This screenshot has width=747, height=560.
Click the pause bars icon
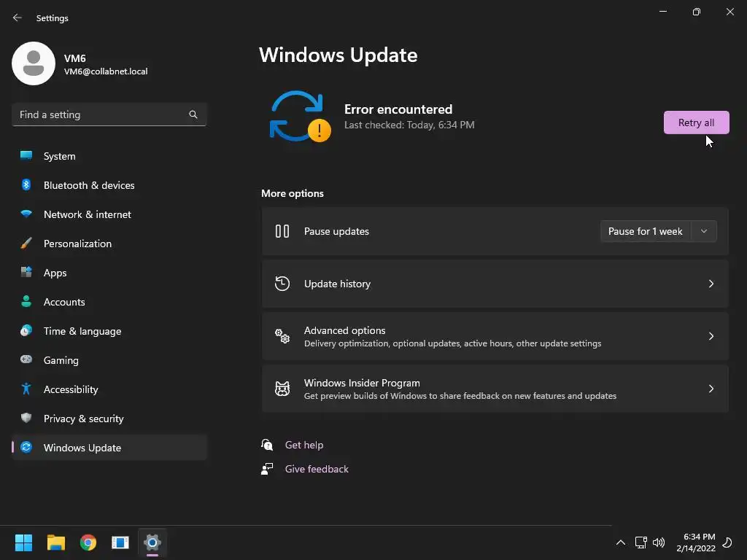tap(282, 231)
